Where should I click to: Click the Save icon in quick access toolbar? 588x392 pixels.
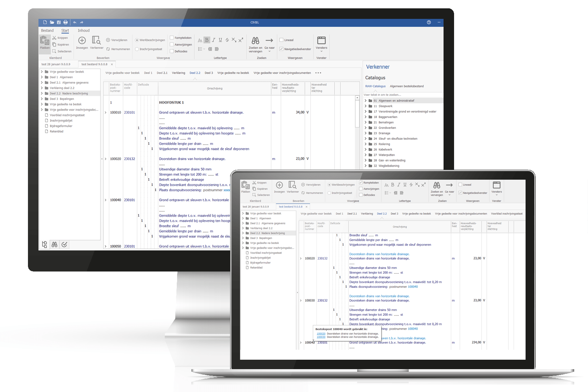58,23
